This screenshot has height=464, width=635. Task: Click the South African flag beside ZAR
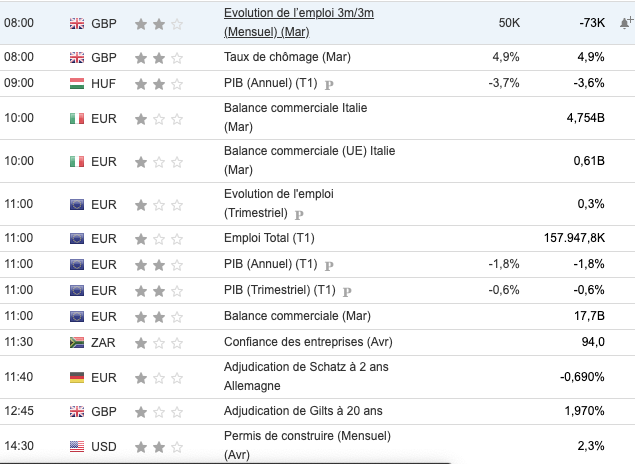[77, 342]
